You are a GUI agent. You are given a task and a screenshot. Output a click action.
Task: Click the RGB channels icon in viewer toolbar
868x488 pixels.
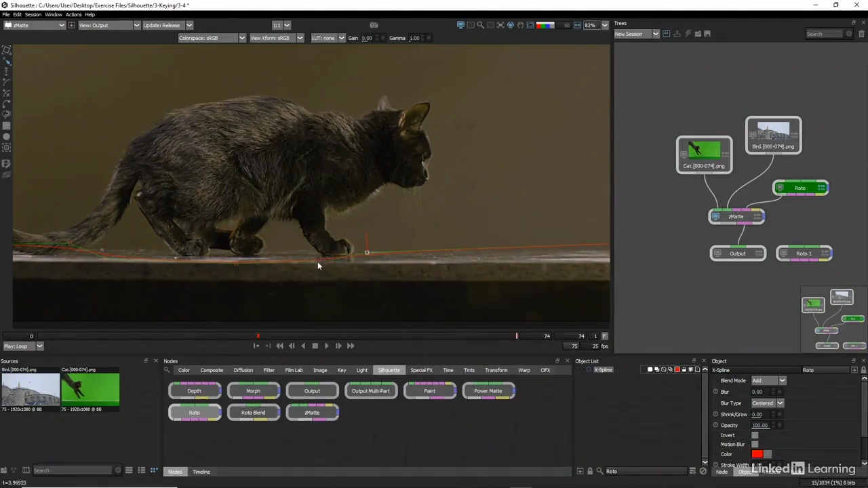coord(545,25)
